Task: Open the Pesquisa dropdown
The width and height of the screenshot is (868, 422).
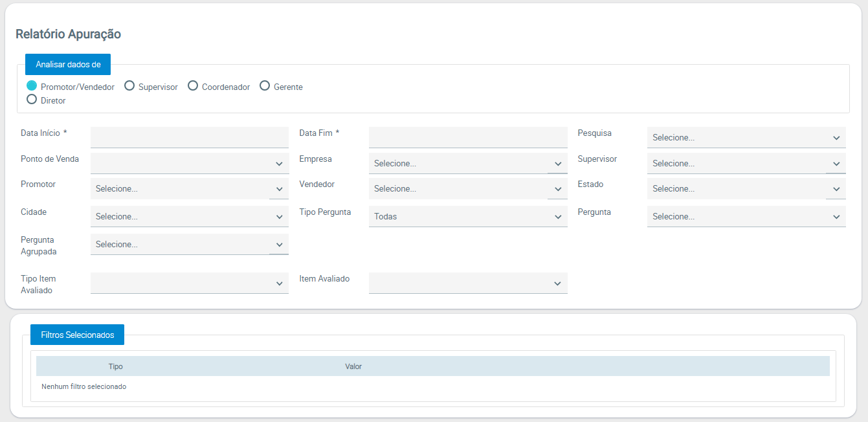Action: tap(746, 137)
